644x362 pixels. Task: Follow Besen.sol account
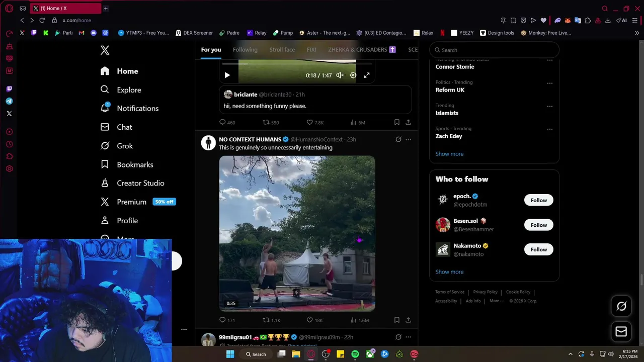tap(538, 225)
